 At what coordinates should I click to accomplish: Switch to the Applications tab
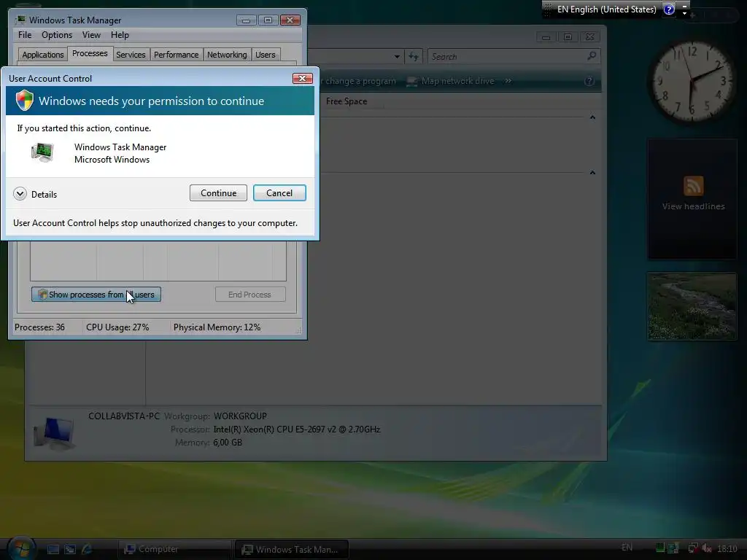(x=43, y=55)
